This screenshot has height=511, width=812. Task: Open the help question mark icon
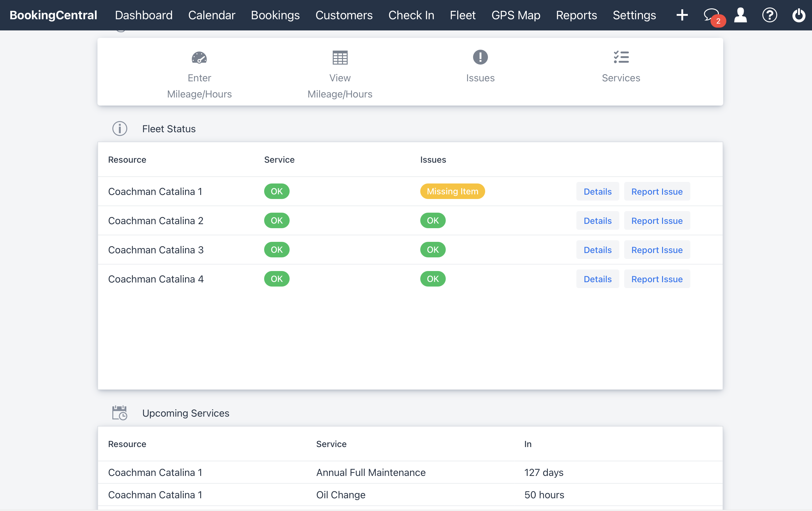(x=769, y=15)
